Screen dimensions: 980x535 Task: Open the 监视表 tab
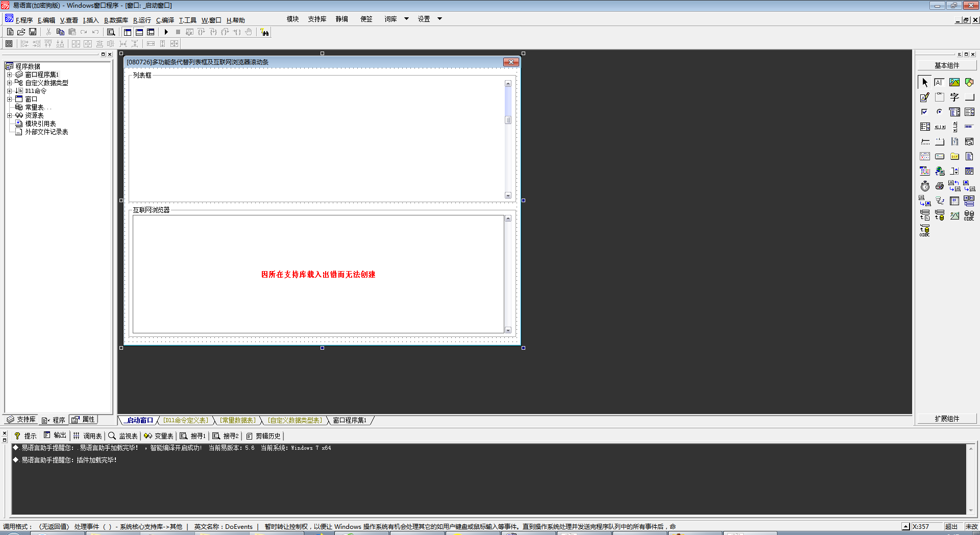[x=123, y=436]
